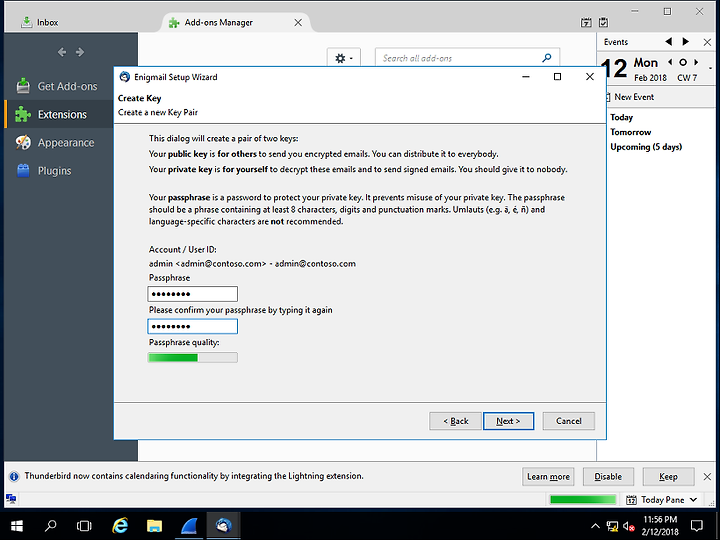Viewport: 720px width, 540px height.
Task: Click the Thunderbird taskbar icon
Action: tap(223, 526)
